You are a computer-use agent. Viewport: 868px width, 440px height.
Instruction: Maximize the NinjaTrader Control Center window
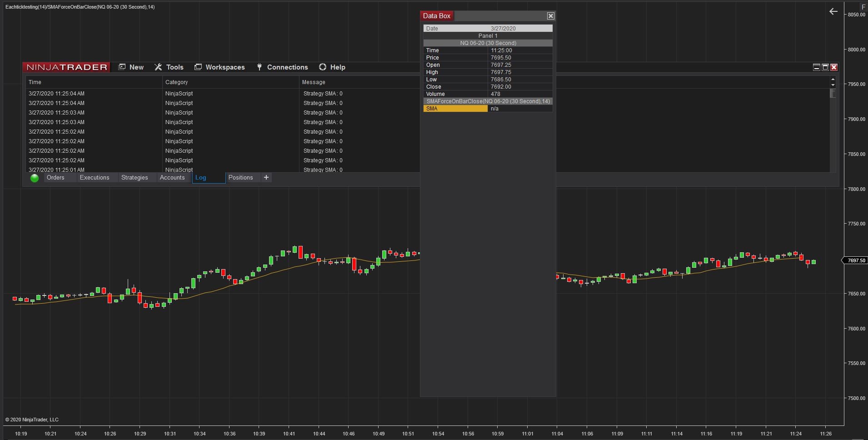tap(825, 67)
